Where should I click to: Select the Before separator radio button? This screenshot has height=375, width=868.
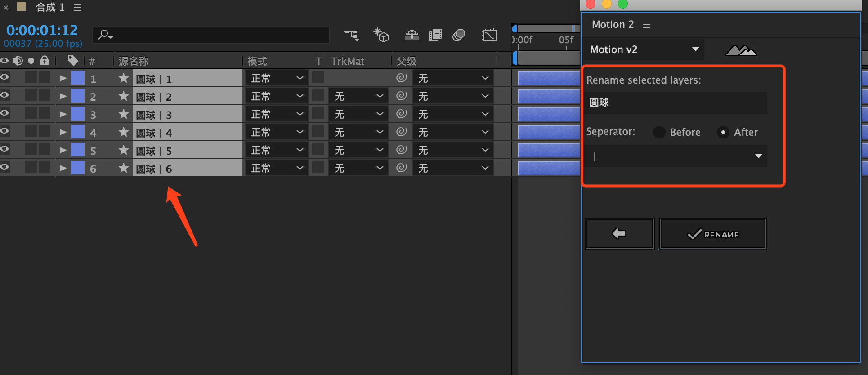point(659,132)
